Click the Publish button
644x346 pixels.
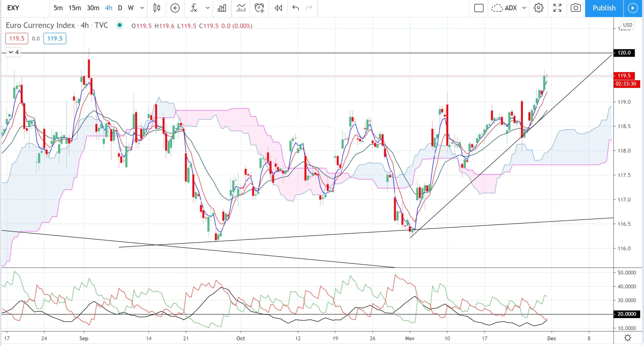tap(604, 8)
